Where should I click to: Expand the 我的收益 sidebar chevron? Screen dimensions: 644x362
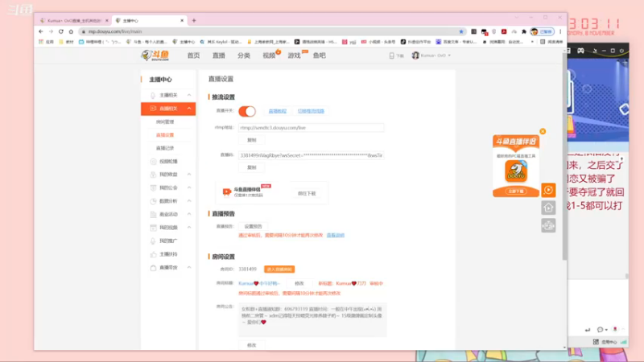(189, 175)
